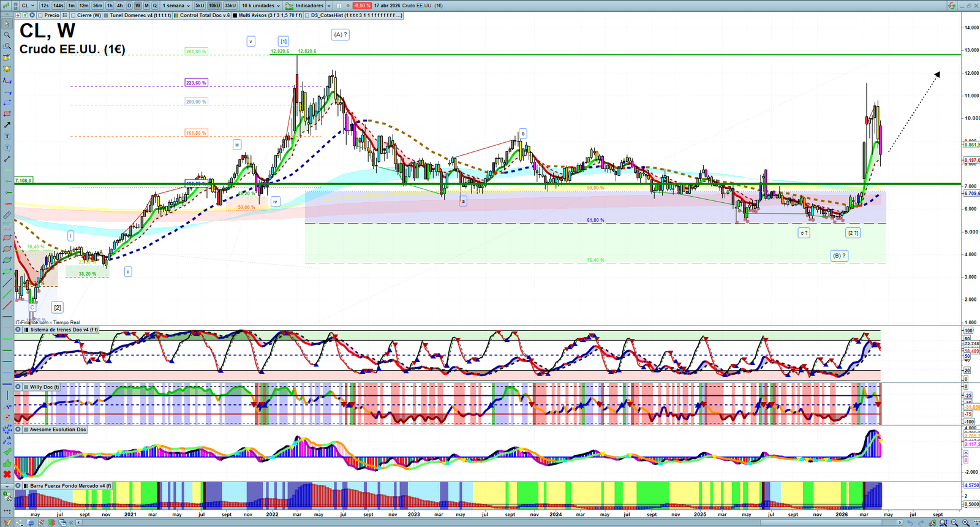
Task: Select the mouse pointer cursor tool
Action: (x=7, y=24)
